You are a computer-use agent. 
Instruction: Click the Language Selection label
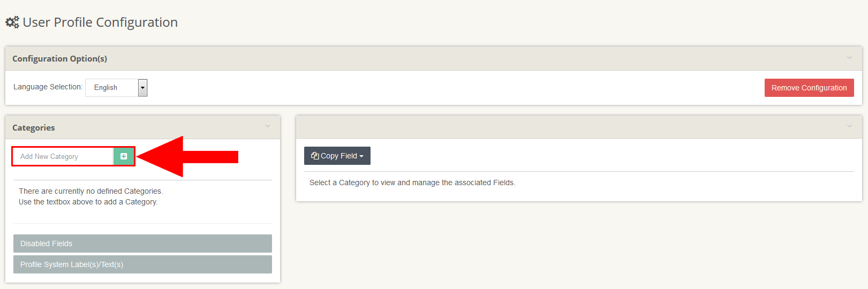point(48,87)
